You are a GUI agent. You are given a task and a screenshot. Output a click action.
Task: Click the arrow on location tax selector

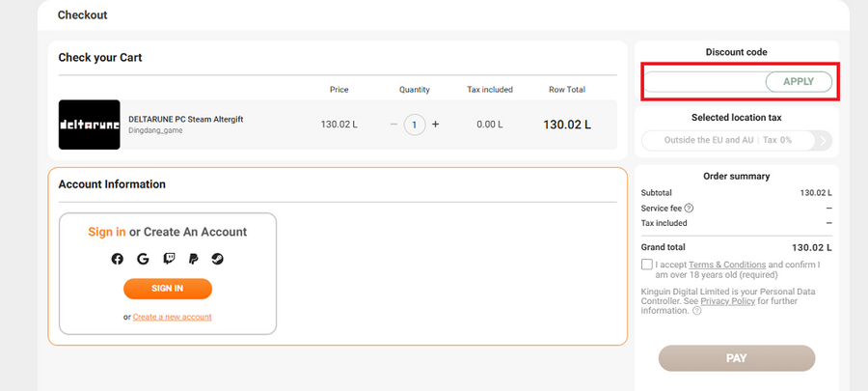point(822,140)
